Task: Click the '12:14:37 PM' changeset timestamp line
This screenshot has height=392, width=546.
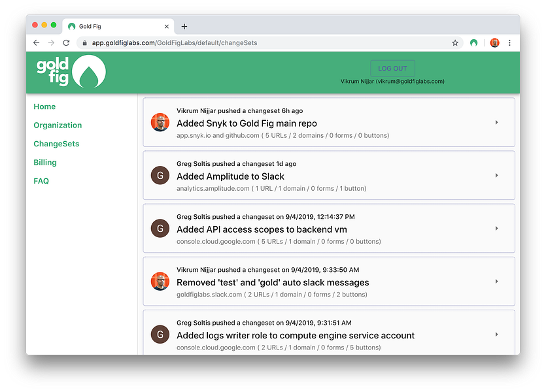Action: (x=265, y=217)
